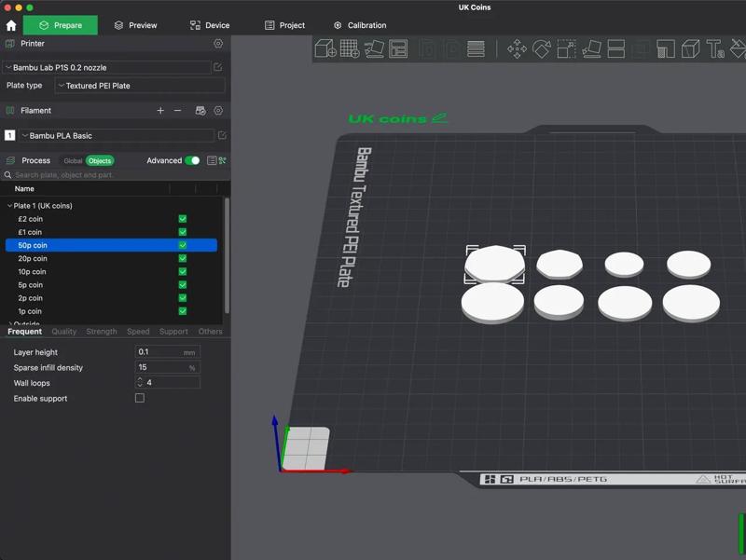Select the 10p coin in object list

[32, 272]
